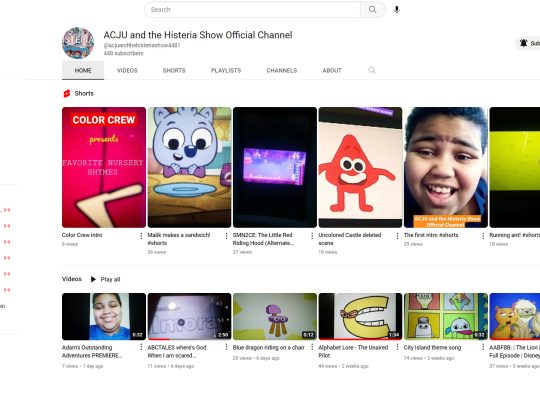The image size is (540, 400).
Task: Open ABCTALES where's God title
Action: 177,351
